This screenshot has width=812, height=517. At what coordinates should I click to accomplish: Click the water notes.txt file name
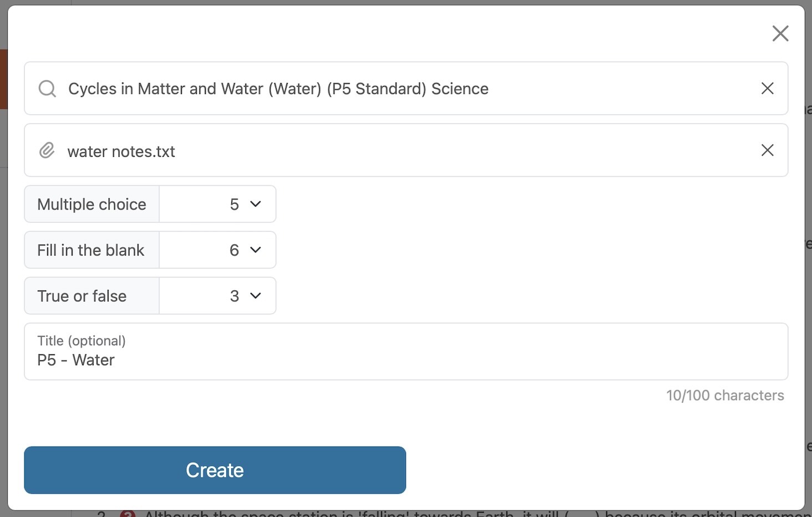tap(121, 151)
